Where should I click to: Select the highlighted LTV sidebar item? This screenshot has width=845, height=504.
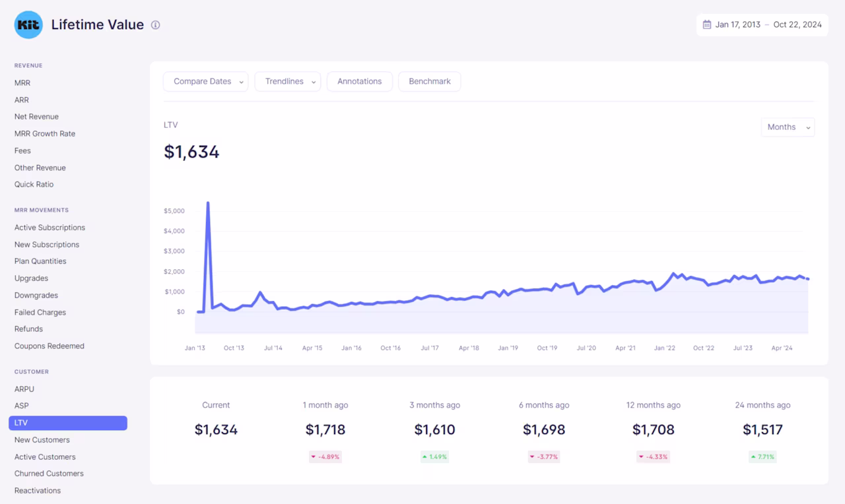click(x=68, y=423)
